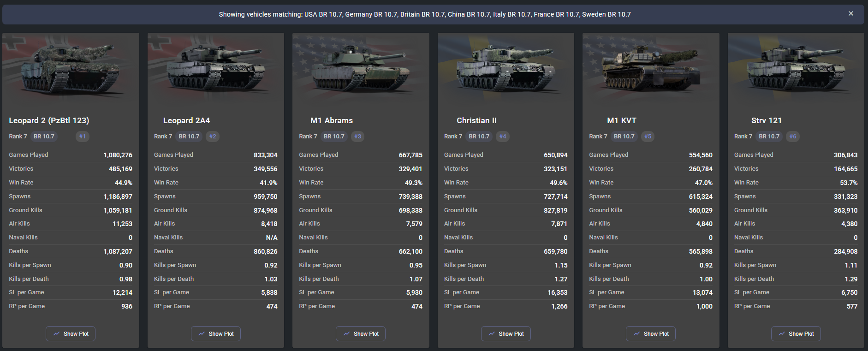Viewport: 868px width, 351px height.
Task: Click the #2 rank badge on Leopard 2A4
Action: 213,137
